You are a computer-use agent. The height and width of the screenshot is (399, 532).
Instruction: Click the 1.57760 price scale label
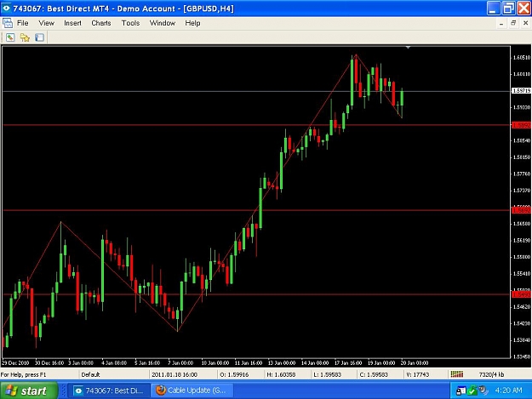(522, 174)
